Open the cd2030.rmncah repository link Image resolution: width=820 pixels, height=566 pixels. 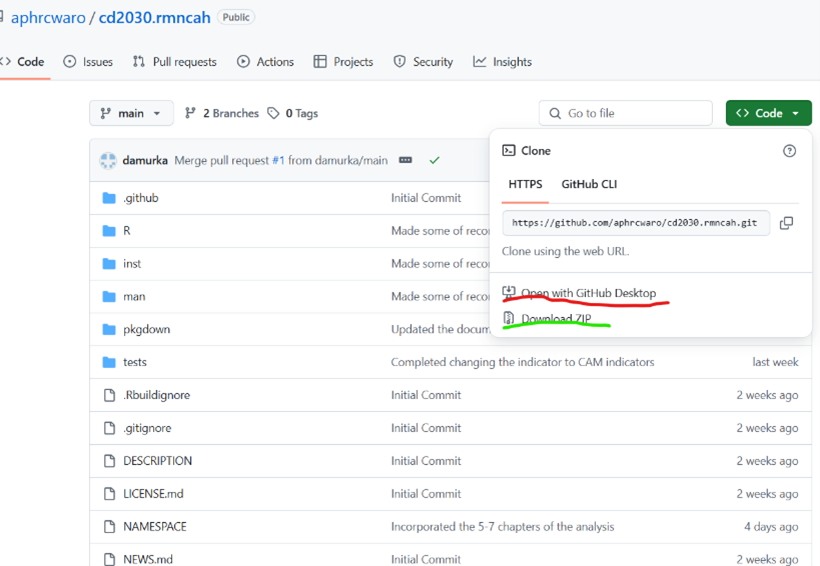point(154,18)
